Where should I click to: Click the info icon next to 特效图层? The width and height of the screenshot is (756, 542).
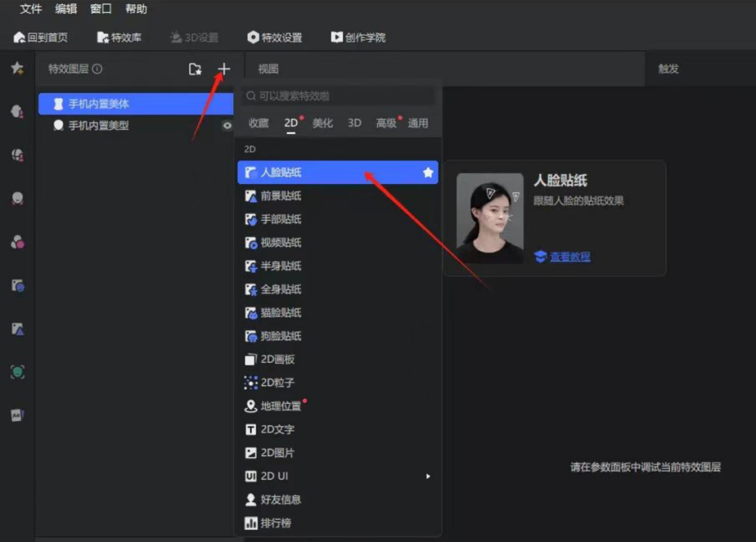[x=97, y=69]
